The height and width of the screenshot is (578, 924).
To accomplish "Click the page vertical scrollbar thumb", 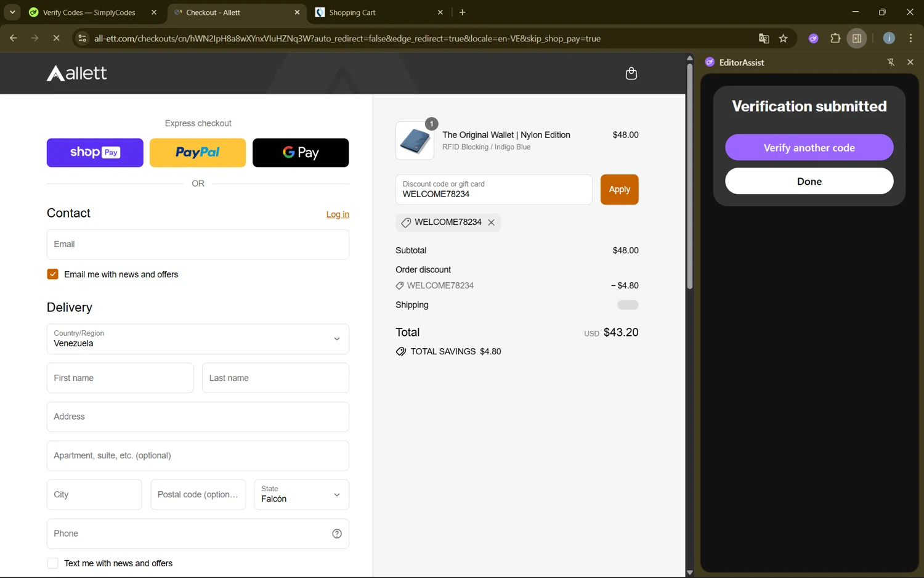I will pyautogui.click(x=689, y=176).
